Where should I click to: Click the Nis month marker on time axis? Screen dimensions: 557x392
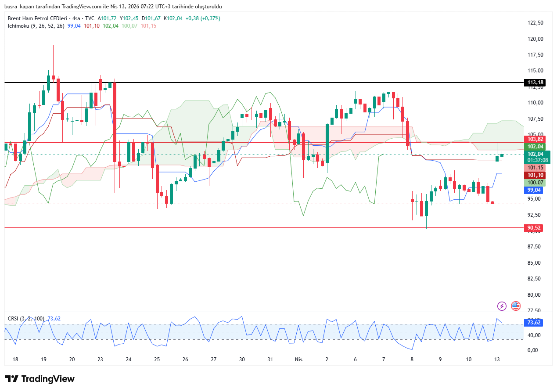[x=298, y=359]
